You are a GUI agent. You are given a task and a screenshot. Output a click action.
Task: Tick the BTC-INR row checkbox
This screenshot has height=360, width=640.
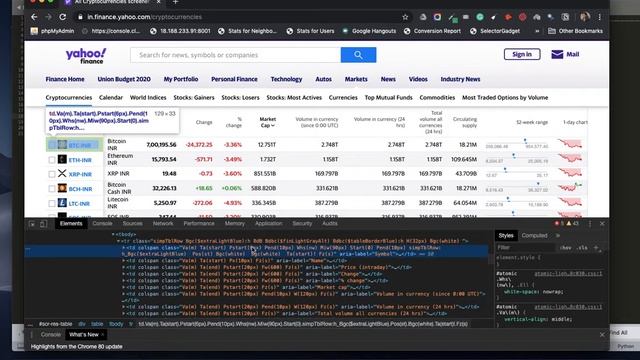[x=52, y=145]
